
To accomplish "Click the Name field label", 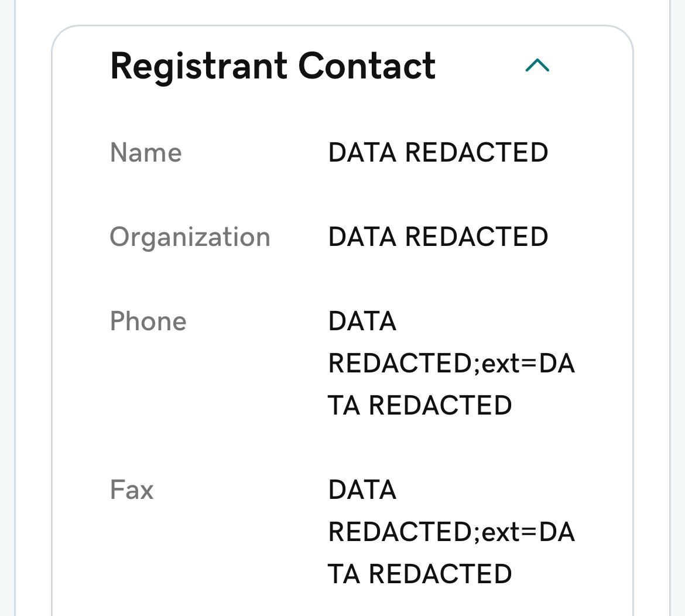I will (x=146, y=153).
